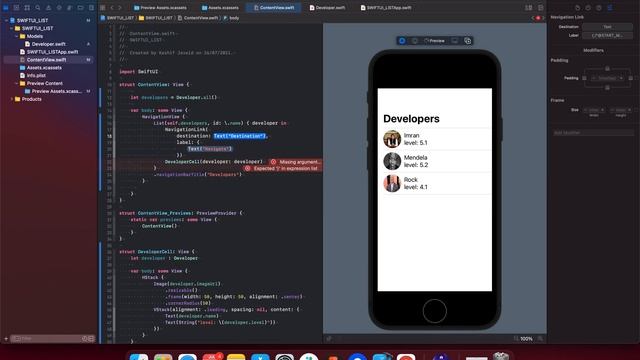
Task: Enable bottom padding checkbox
Action: 607,87
